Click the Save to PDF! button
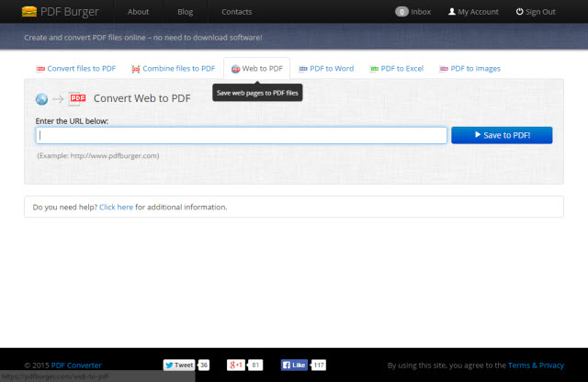 (502, 135)
